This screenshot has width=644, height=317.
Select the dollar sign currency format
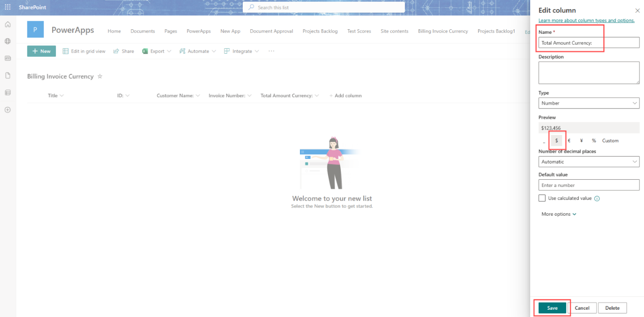tap(557, 140)
